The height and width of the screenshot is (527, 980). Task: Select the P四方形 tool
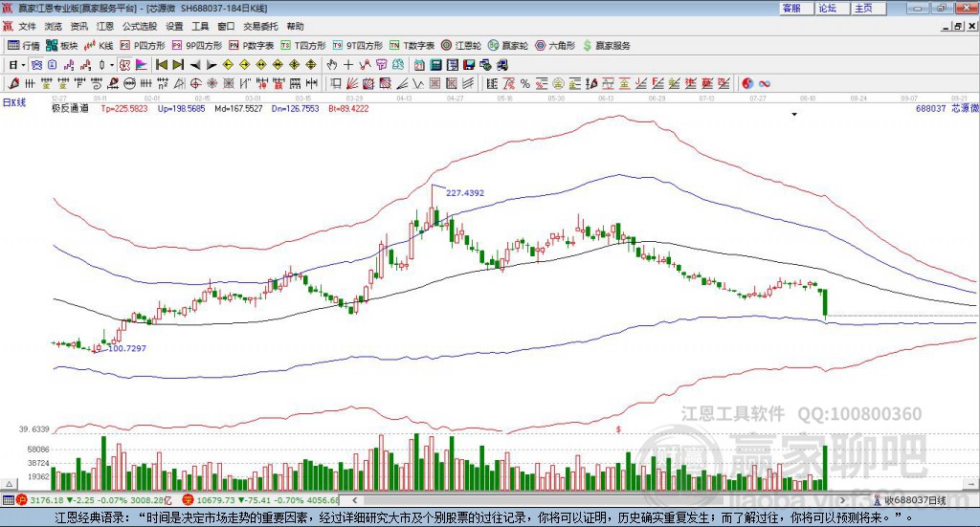(143, 46)
